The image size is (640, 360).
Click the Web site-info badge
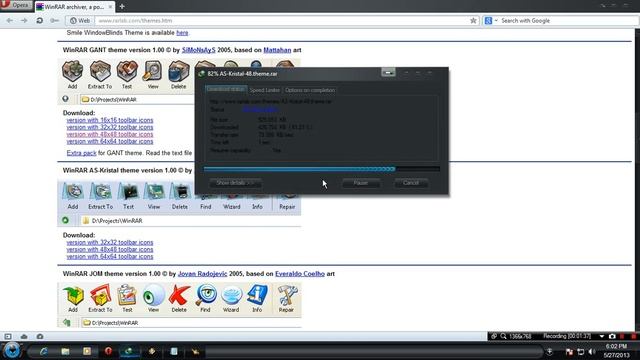[80, 20]
